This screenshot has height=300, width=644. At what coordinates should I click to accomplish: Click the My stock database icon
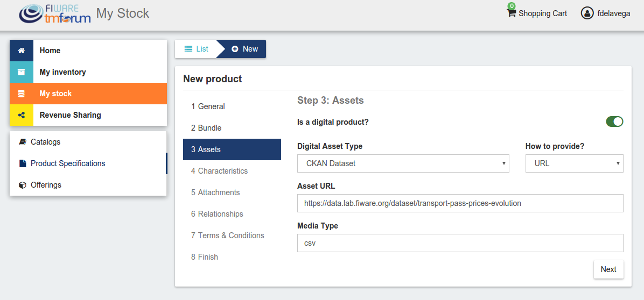(22, 94)
